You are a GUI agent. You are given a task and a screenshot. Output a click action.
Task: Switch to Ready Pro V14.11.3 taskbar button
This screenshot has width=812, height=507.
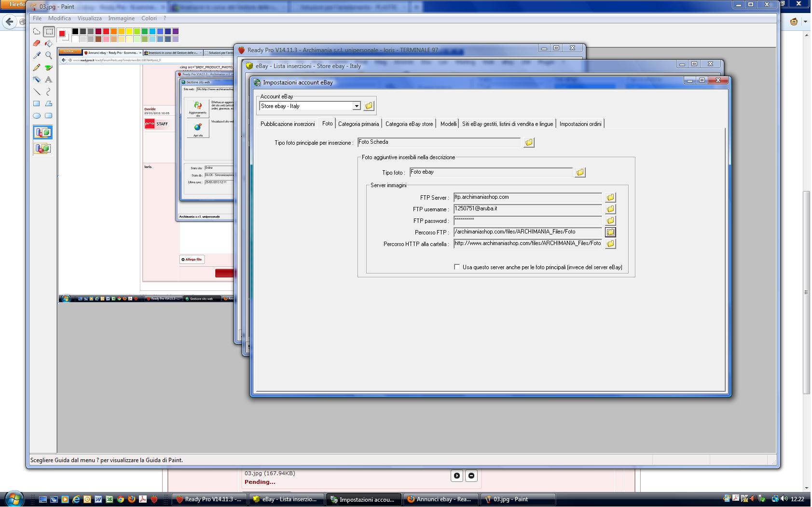[x=209, y=499]
